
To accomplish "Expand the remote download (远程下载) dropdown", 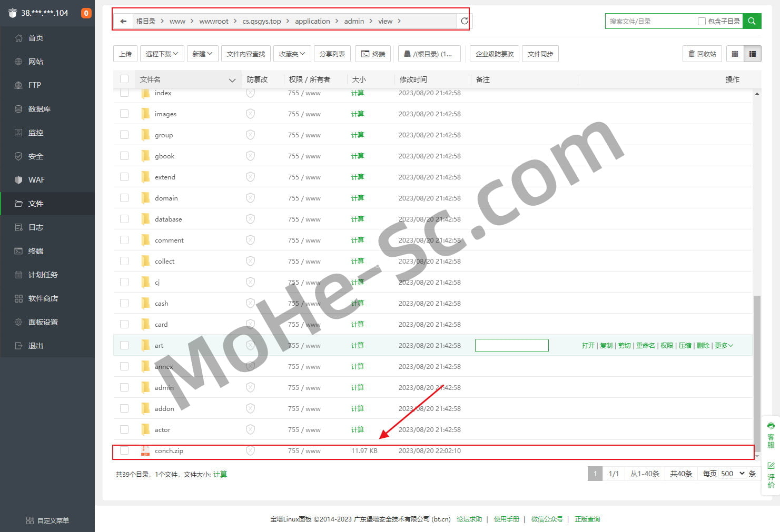I will click(x=162, y=54).
